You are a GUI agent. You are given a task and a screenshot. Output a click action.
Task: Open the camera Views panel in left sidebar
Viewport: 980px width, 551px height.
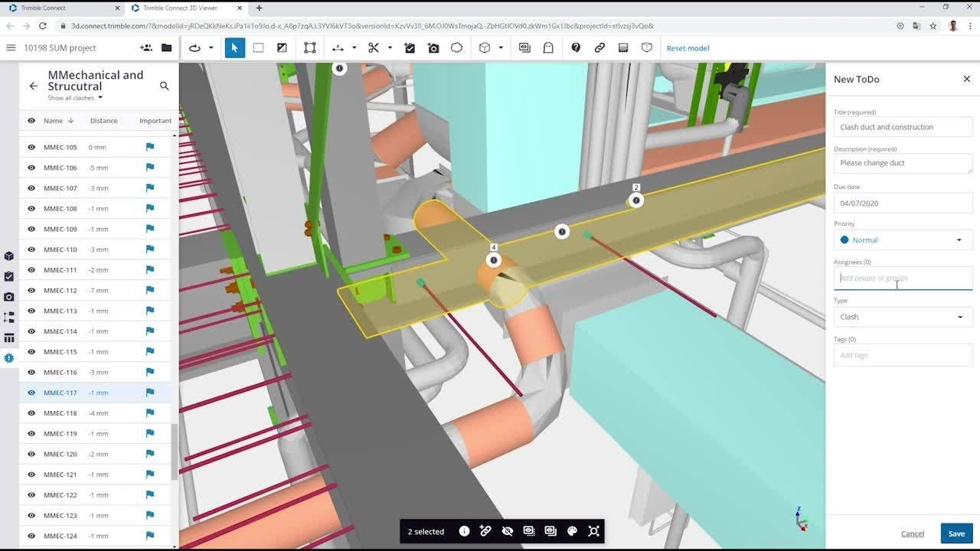click(9, 296)
